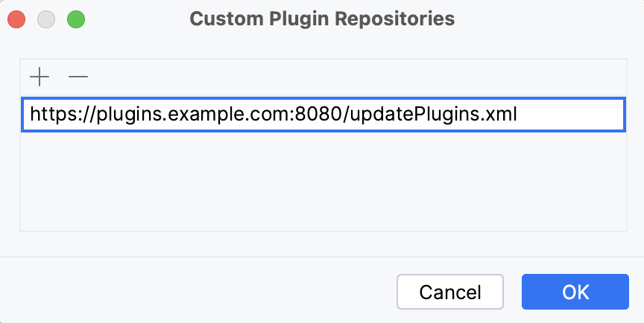The image size is (644, 323).
Task: Close the dialog with the red button
Action: tap(16, 19)
